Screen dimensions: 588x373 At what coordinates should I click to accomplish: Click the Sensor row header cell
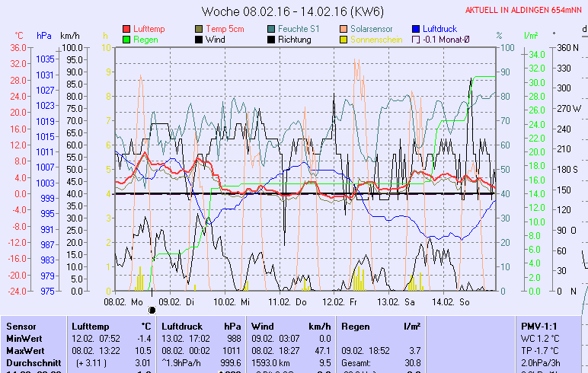coord(21,326)
